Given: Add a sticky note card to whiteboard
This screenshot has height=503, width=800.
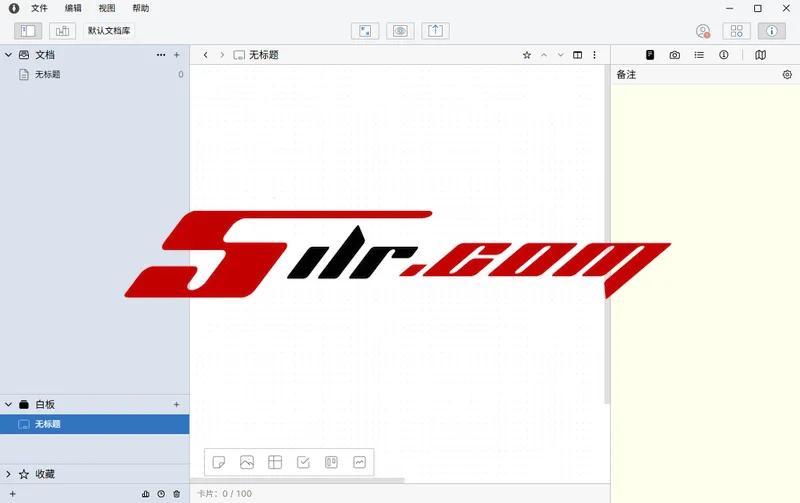Looking at the screenshot, I should click(219, 462).
